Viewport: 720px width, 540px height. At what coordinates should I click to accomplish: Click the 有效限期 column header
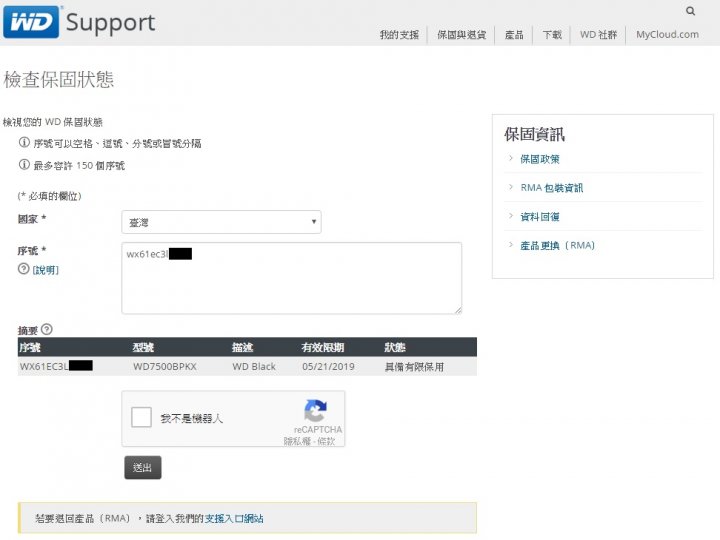point(323,348)
